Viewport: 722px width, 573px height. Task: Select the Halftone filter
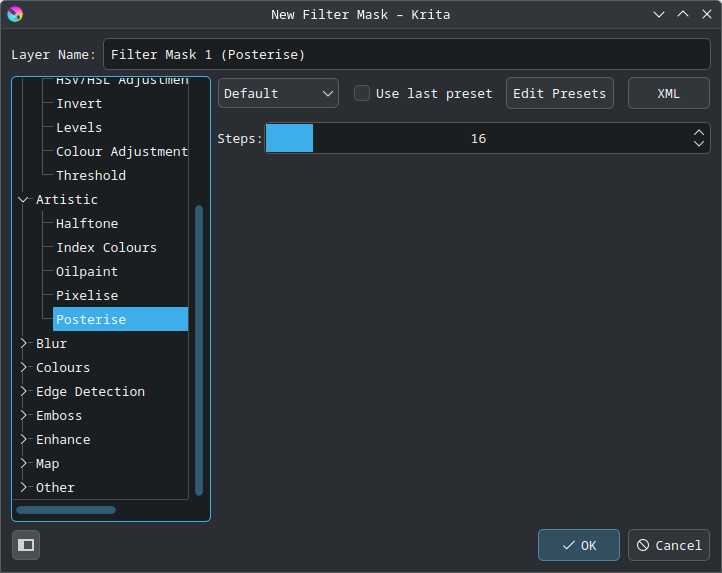point(87,223)
